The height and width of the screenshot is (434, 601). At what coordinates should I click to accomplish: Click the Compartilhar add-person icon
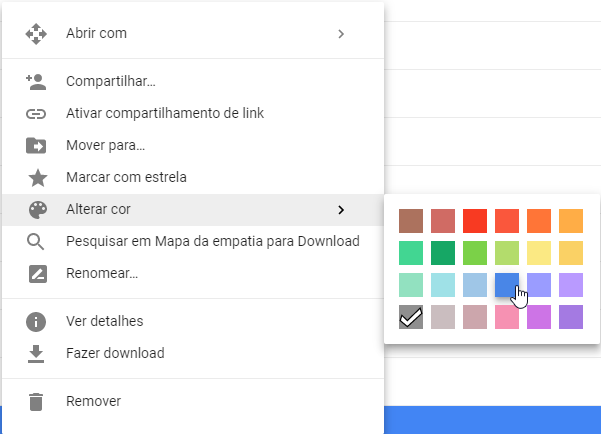tap(36, 82)
